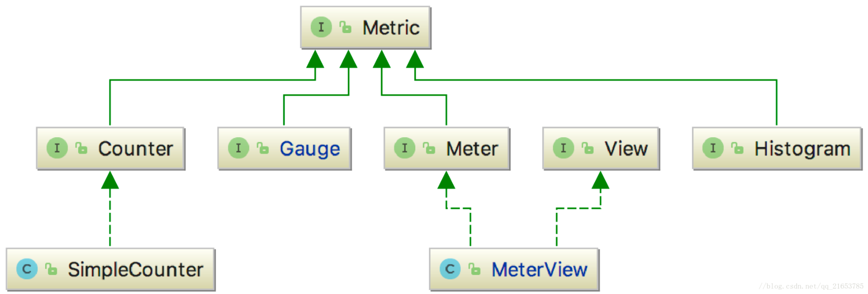Screen dimensions: 868x294
Task: Click the class icon on the MeterView node
Action: [450, 269]
